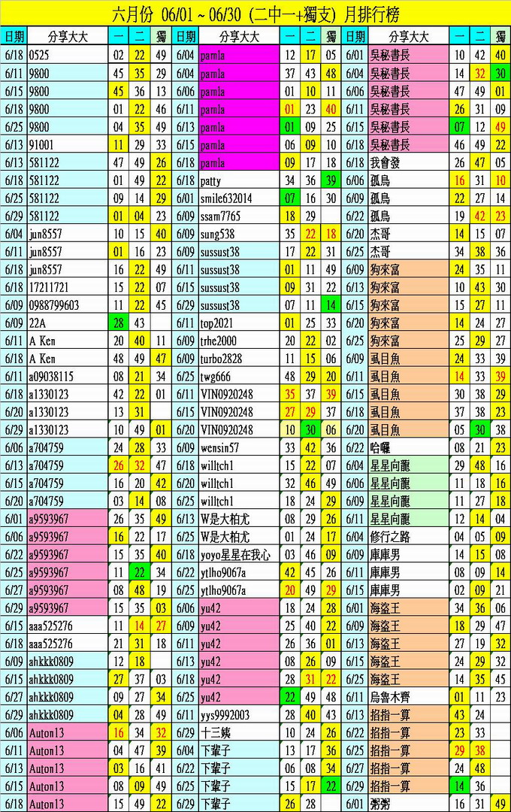Click the 烏魯木齊 name cell
Viewport: 511px width, 812px height.
[409, 697]
